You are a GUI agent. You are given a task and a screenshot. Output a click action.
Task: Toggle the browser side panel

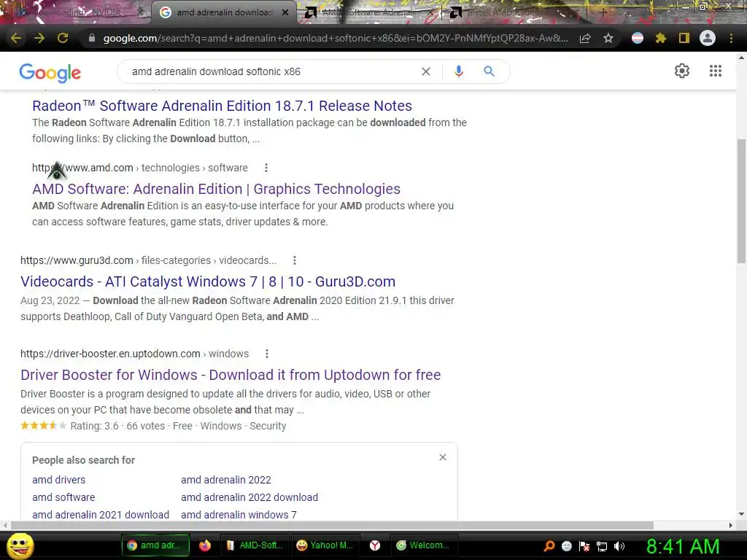(x=684, y=38)
